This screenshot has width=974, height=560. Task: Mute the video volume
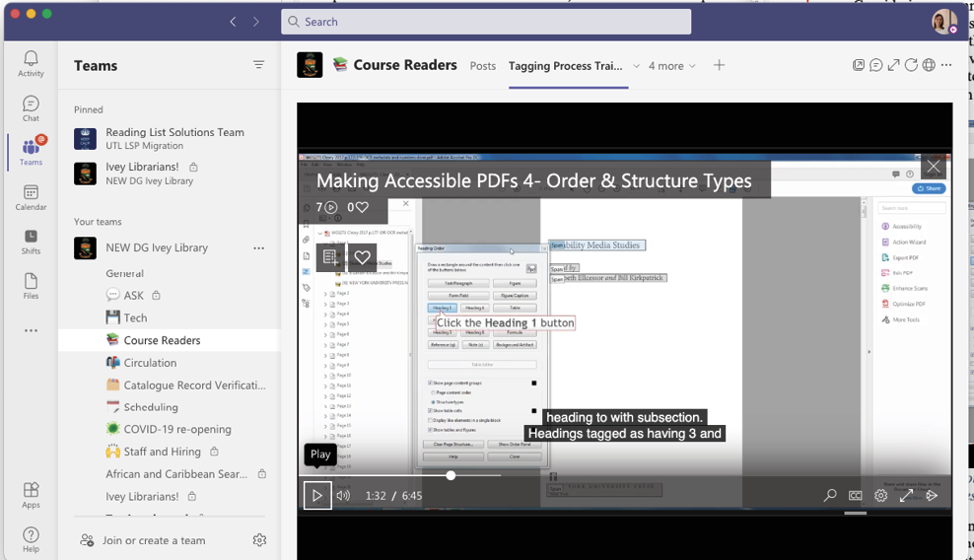point(343,495)
